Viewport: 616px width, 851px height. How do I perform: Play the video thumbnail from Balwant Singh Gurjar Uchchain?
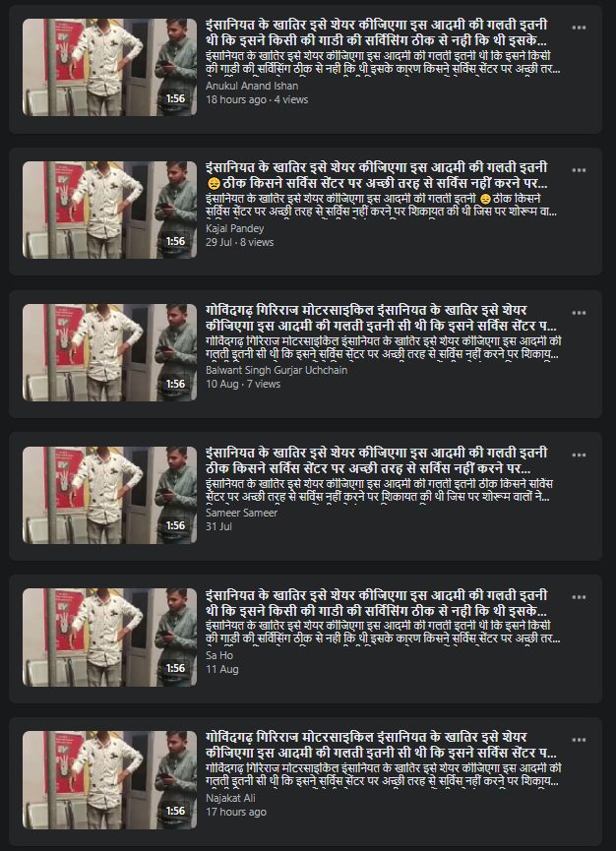(109, 352)
